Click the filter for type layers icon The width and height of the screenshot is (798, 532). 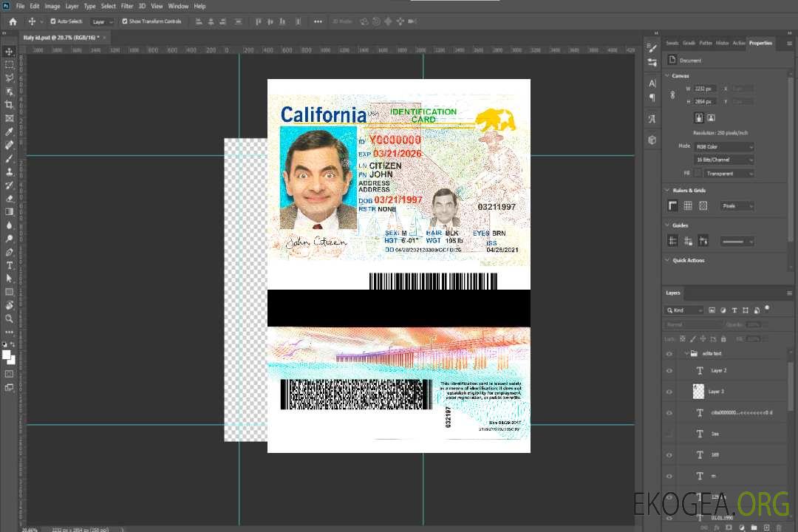[734, 310]
